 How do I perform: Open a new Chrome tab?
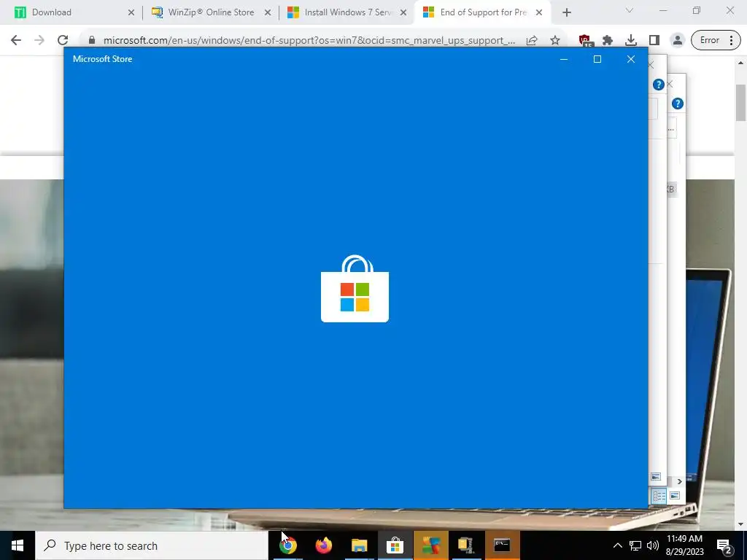point(566,12)
